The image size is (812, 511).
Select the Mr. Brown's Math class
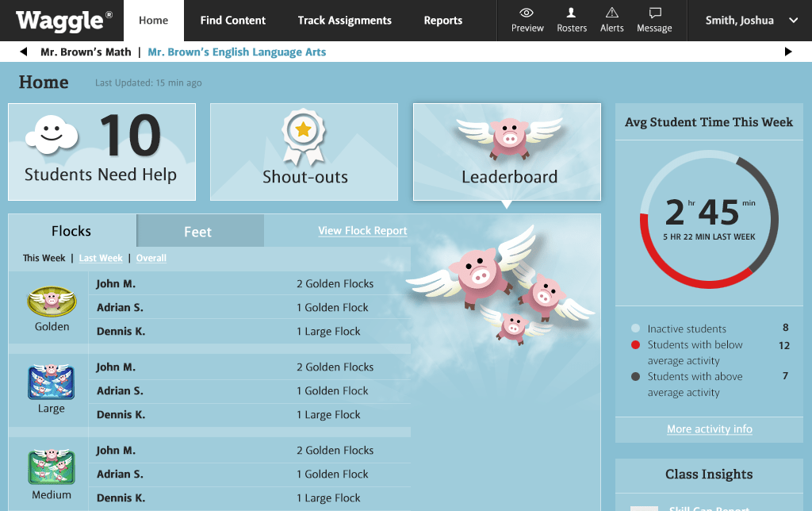point(86,52)
